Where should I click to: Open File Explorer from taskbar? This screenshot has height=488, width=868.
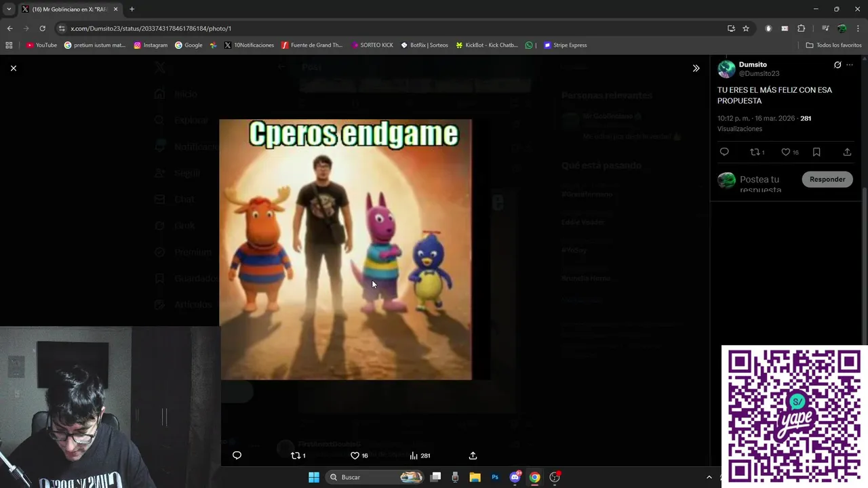tap(475, 477)
